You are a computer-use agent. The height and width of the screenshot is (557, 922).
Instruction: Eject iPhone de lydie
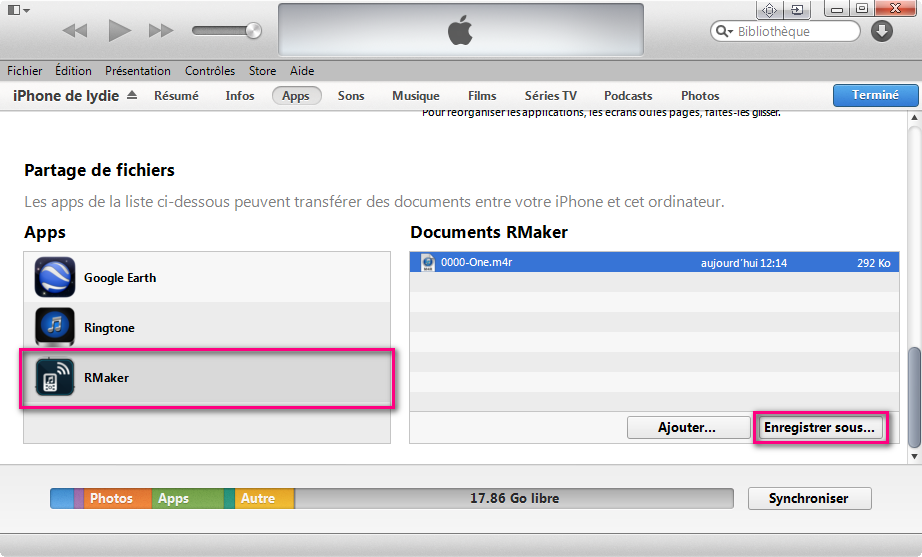[132, 96]
